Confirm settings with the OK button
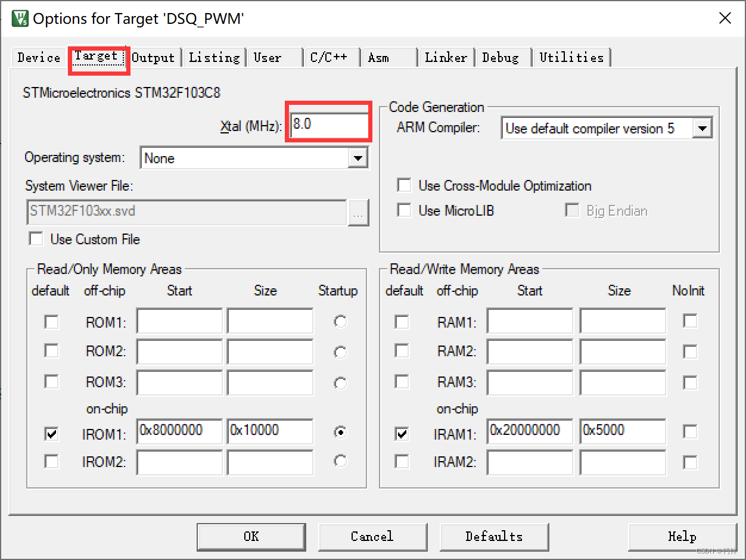The height and width of the screenshot is (560, 746). point(251,537)
